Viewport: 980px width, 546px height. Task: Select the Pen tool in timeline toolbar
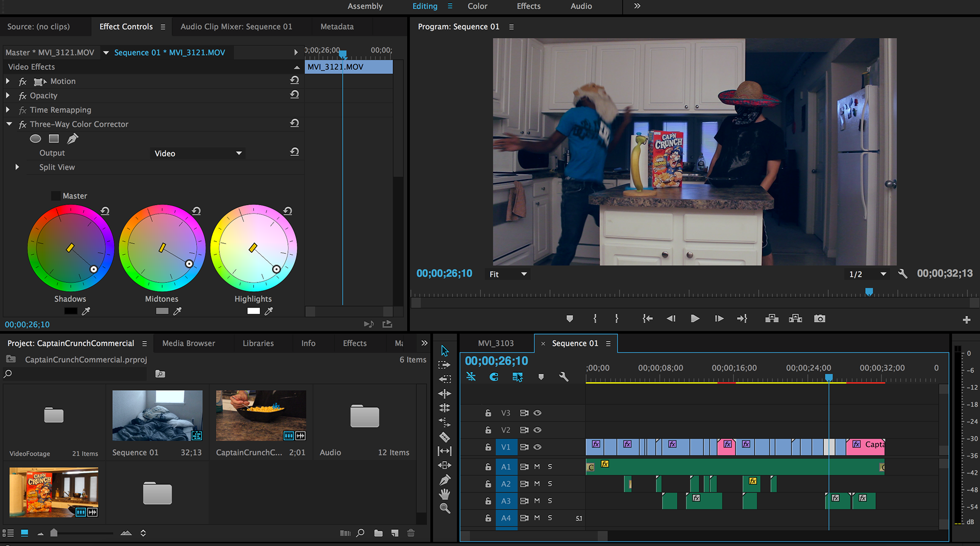pos(445,480)
